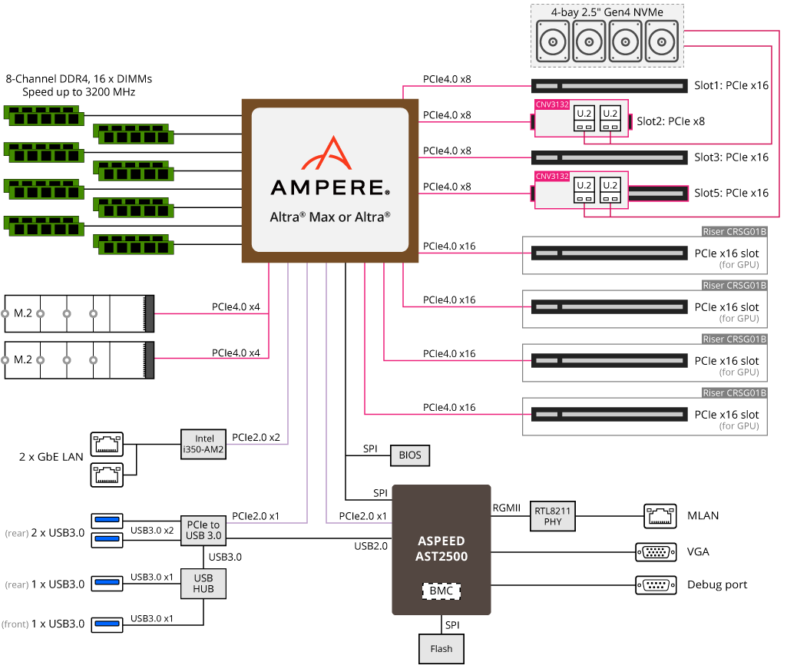Click the 2 x GbE LAN label
Screen dimensions: 787x672
(51, 457)
